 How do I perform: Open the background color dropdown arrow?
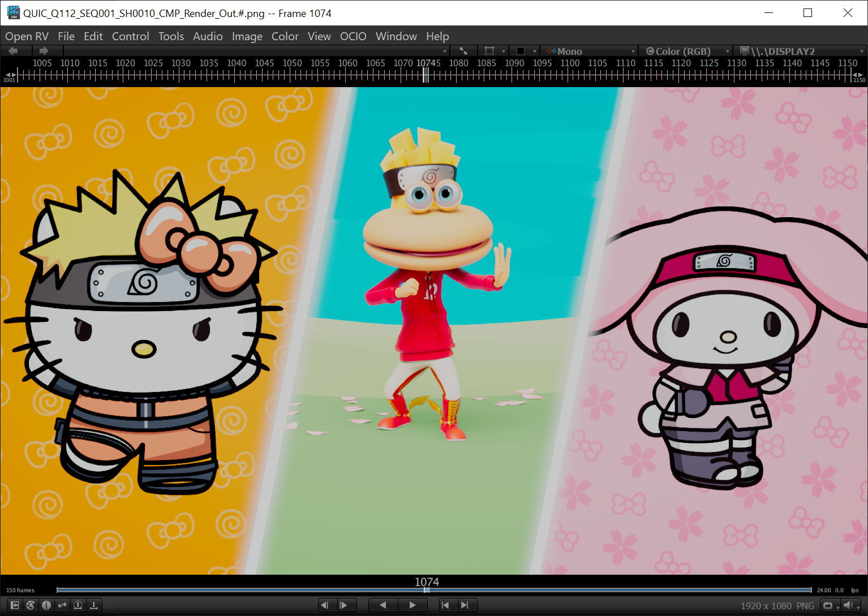(535, 51)
